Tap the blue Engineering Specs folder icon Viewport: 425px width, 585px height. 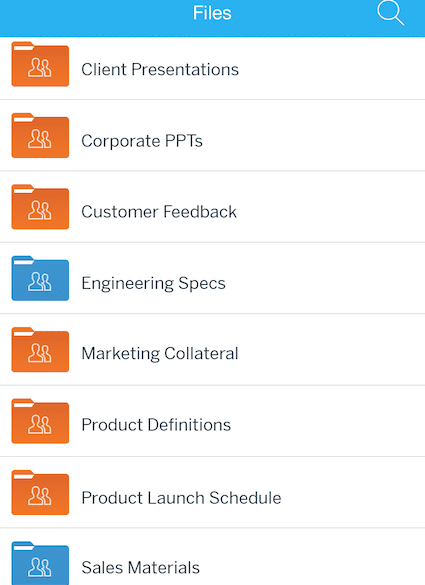pyautogui.click(x=40, y=278)
